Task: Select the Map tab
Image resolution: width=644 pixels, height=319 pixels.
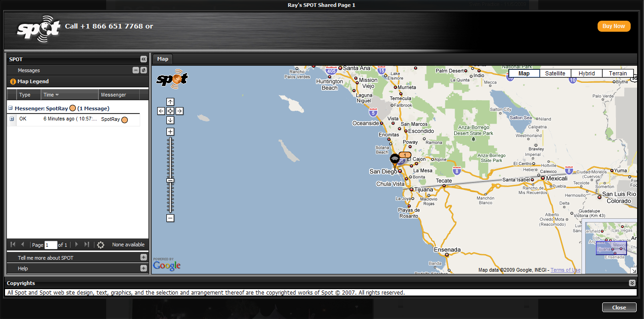Action: 163,59
